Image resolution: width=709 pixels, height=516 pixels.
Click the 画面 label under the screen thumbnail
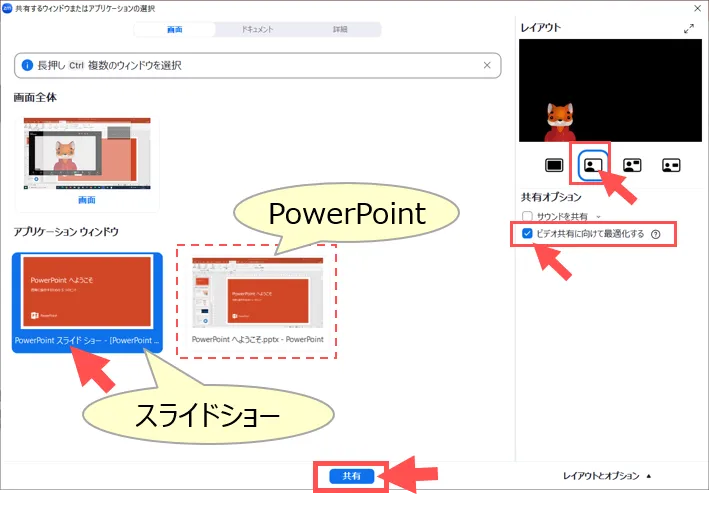[87, 200]
